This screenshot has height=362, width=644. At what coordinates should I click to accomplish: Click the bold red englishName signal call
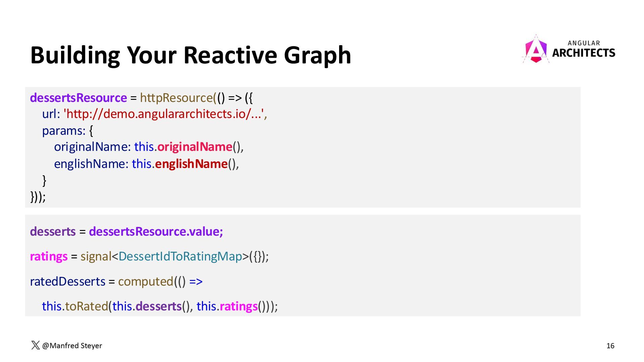pyautogui.click(x=191, y=164)
